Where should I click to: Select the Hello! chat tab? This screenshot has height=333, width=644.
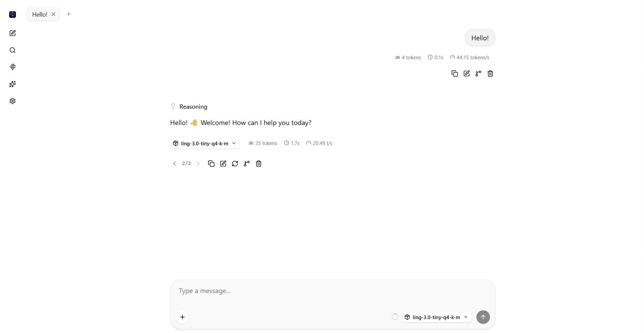(40, 14)
